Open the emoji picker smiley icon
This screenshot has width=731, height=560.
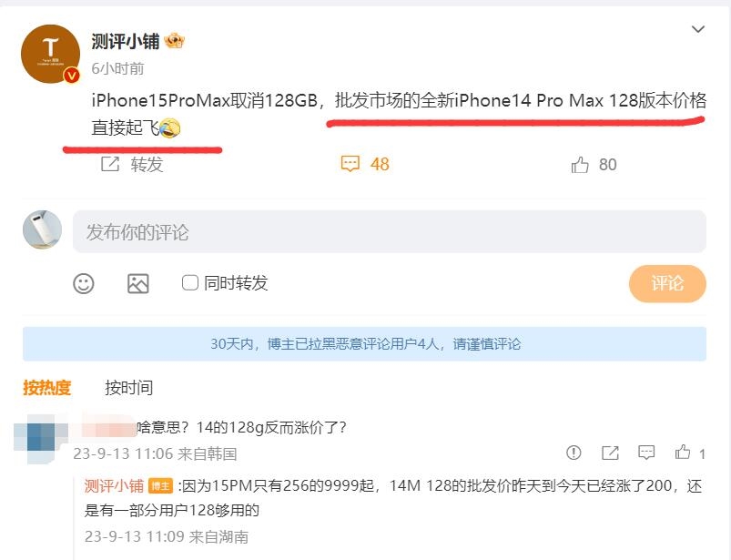[x=84, y=283]
